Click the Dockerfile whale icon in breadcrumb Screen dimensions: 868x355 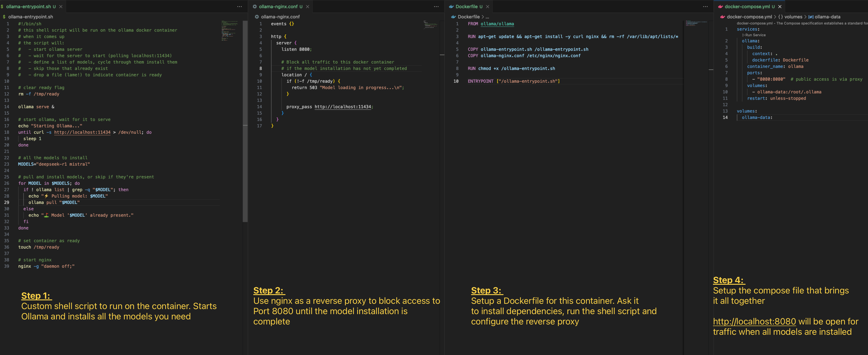coord(454,17)
